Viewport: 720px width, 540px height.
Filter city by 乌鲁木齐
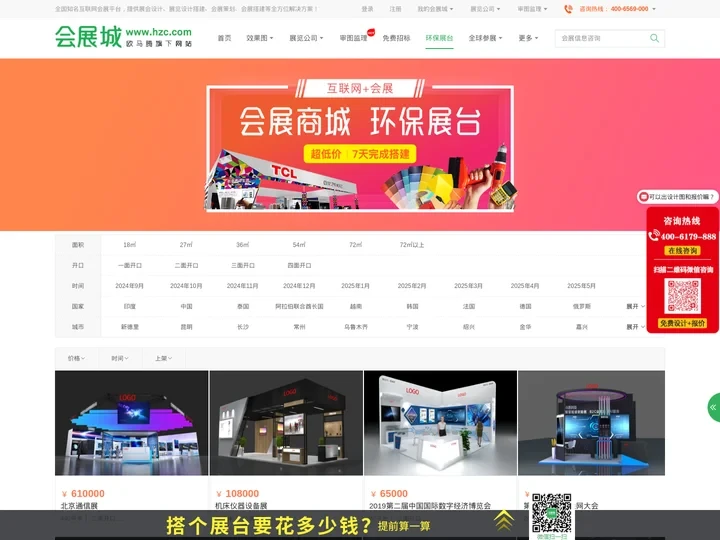pyautogui.click(x=356, y=327)
